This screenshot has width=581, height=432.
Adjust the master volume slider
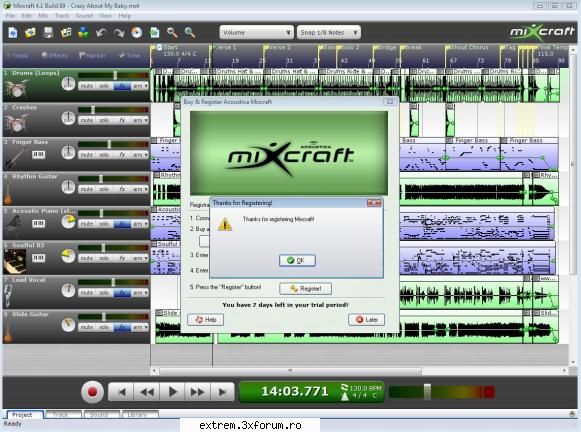[427, 392]
